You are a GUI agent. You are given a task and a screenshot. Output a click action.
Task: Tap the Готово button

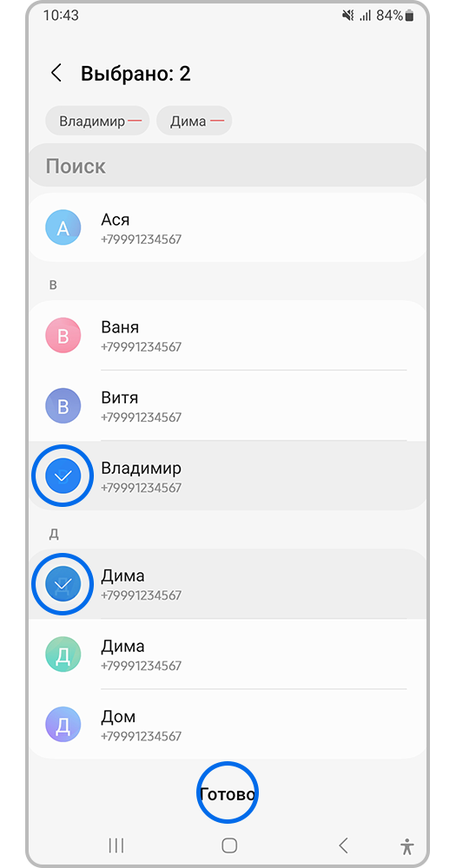[x=228, y=794]
